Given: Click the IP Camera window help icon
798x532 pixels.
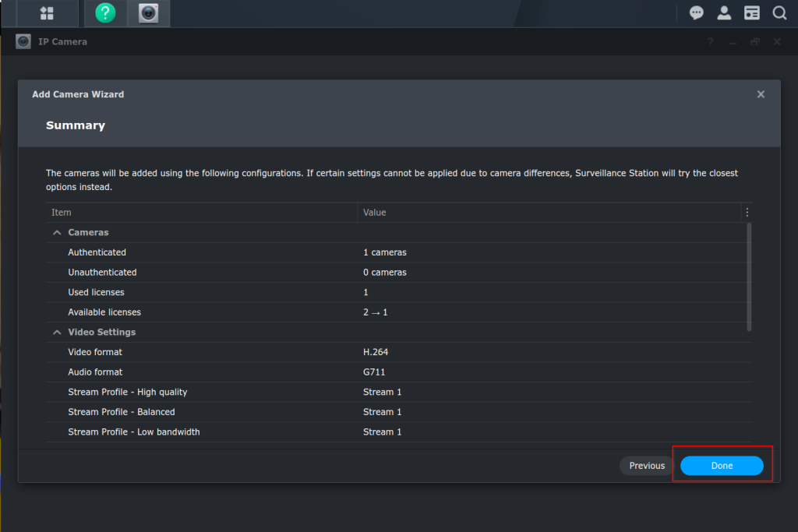Looking at the screenshot, I should click(710, 42).
